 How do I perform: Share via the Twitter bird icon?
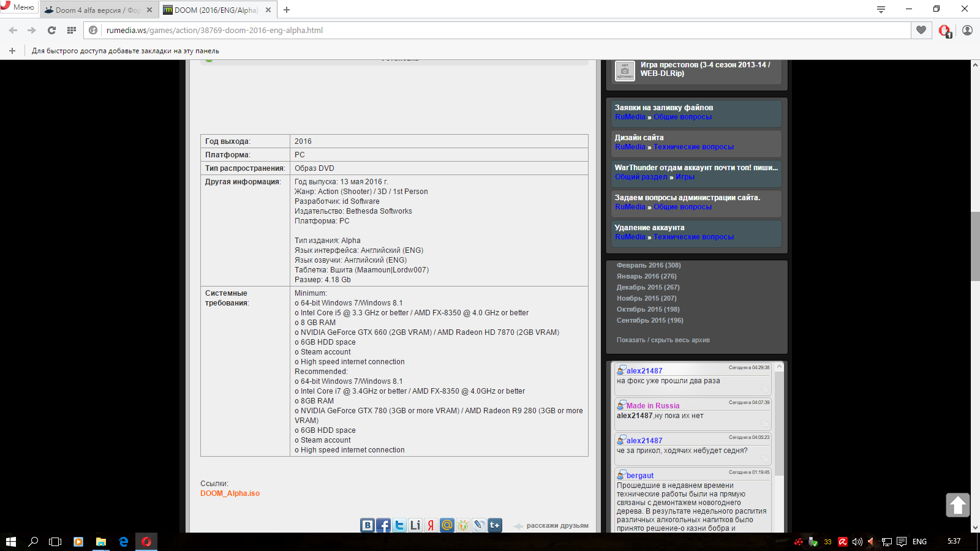point(399,525)
